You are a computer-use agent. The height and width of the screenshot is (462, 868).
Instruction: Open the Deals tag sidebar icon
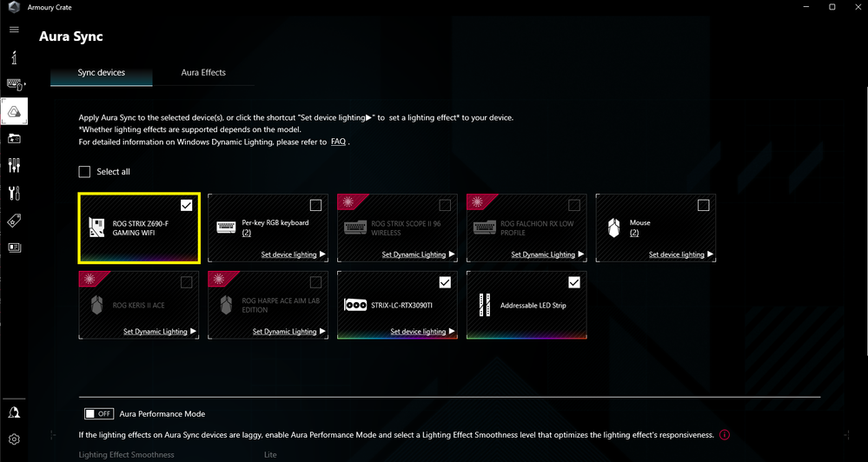[15, 221]
